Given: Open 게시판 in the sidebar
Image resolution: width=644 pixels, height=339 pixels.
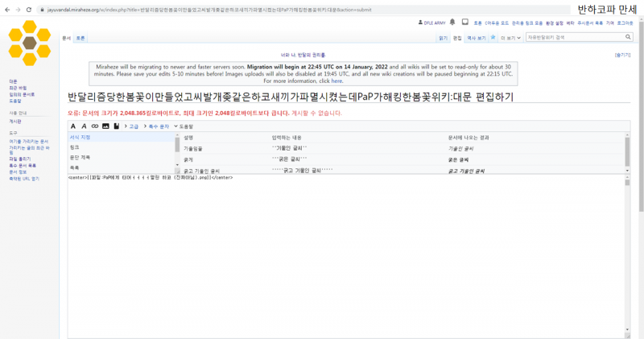Looking at the screenshot, I should 15,122.
